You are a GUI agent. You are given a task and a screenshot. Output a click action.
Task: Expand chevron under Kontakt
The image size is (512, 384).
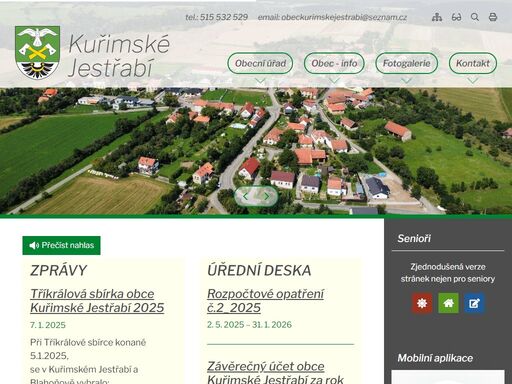click(473, 81)
